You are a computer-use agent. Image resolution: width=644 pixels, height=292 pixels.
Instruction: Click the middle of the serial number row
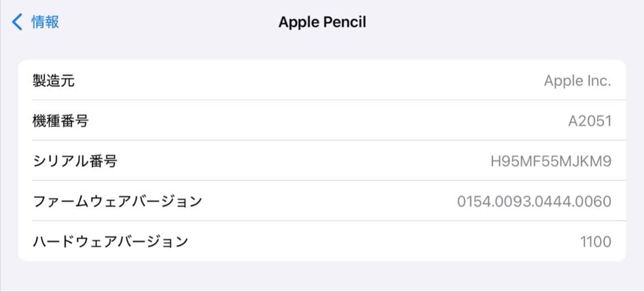click(322, 161)
